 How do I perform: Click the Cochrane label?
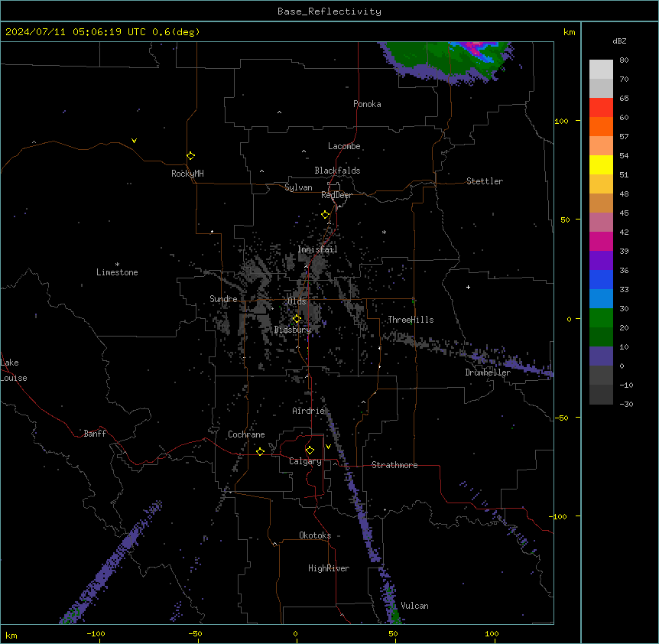point(246,434)
